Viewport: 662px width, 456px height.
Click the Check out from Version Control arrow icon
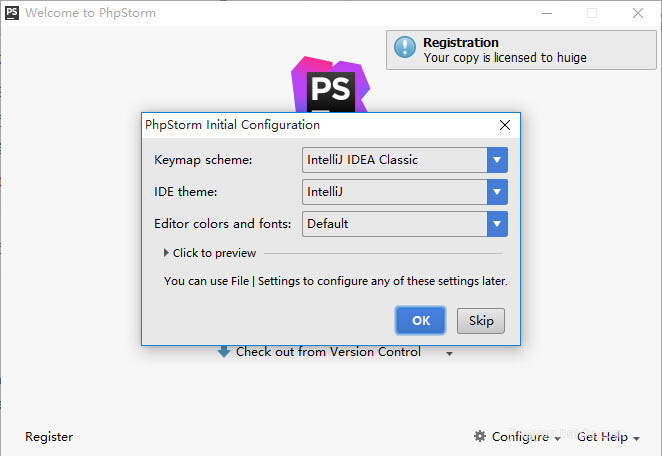tap(224, 352)
